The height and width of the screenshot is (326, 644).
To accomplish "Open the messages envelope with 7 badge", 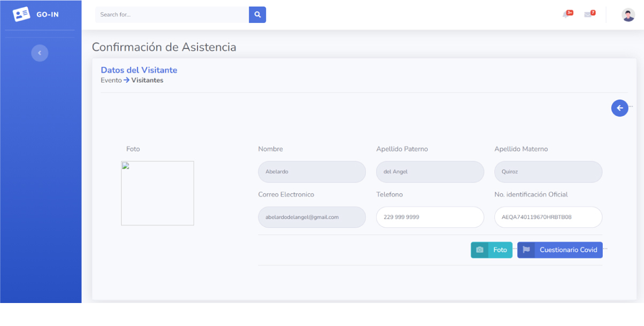I will point(589,14).
